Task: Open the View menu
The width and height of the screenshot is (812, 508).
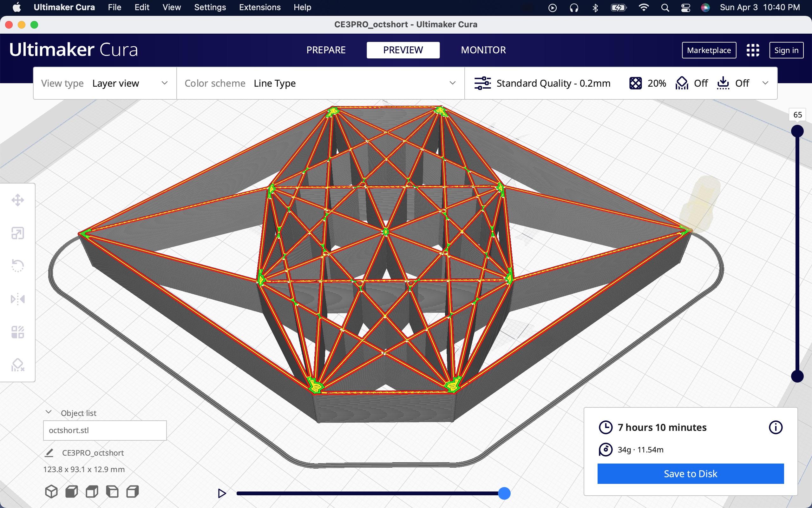Action: 172,7
